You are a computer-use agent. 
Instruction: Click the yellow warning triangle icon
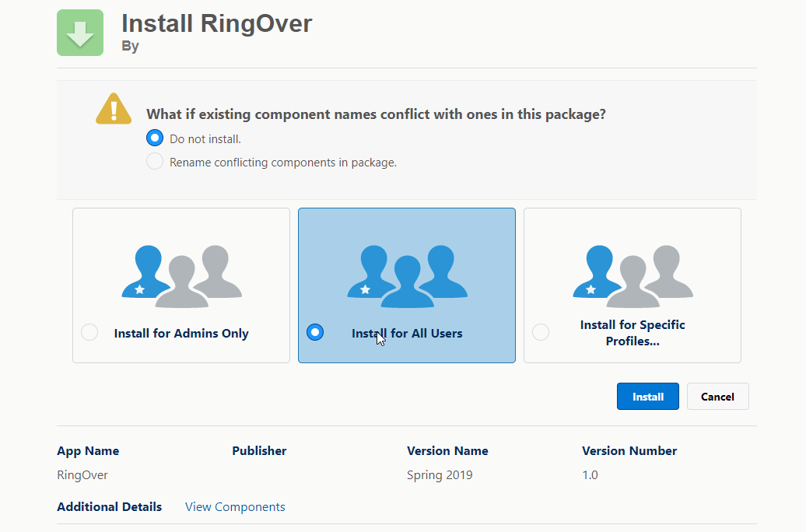click(x=114, y=109)
